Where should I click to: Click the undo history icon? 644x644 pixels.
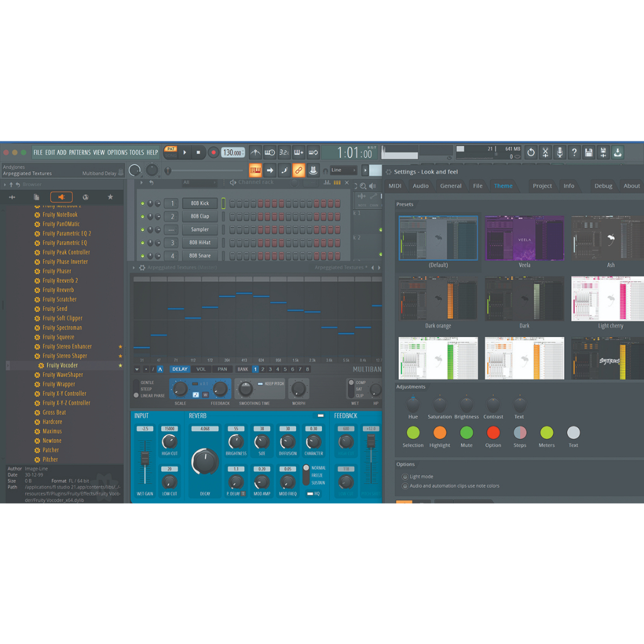pyautogui.click(x=531, y=152)
